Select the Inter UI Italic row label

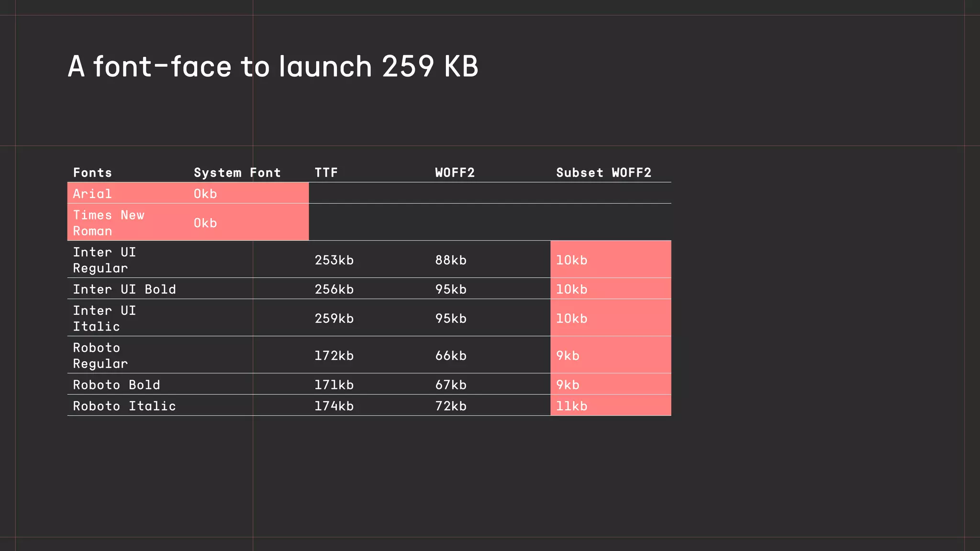[x=104, y=319]
